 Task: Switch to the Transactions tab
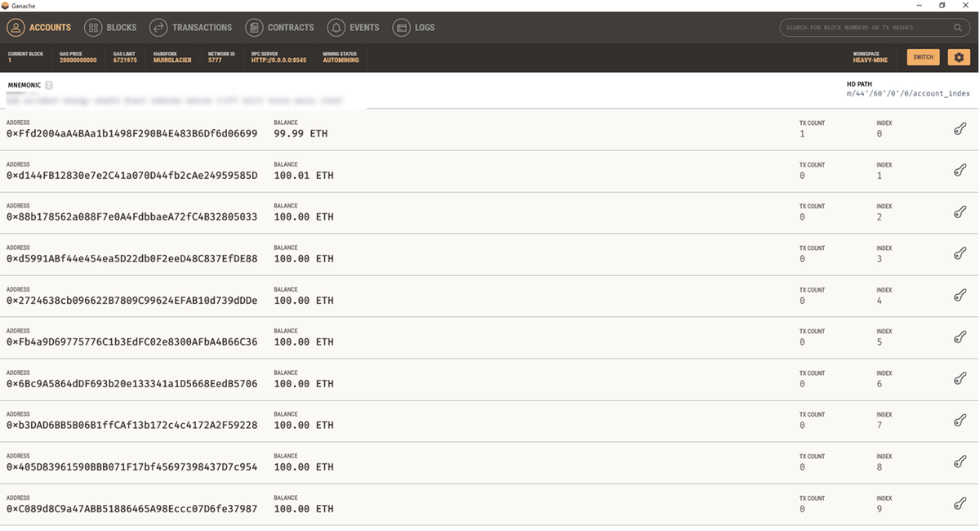(x=190, y=28)
